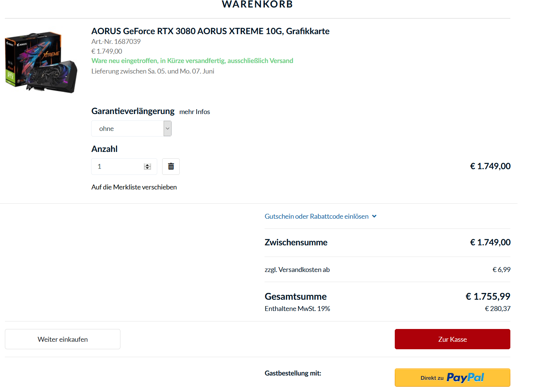Click the shipping cost value € 6,99
The height and width of the screenshot is (392, 543).
coord(501,270)
